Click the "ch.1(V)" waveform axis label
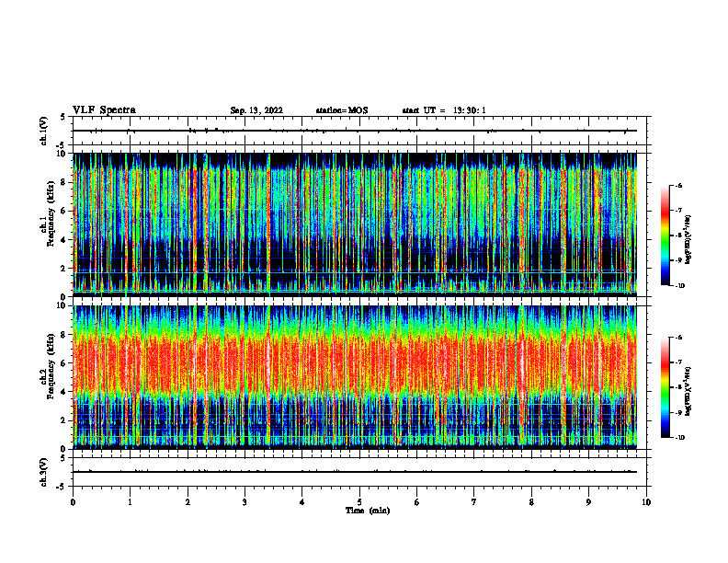The height and width of the screenshot is (563, 728). 44,131
